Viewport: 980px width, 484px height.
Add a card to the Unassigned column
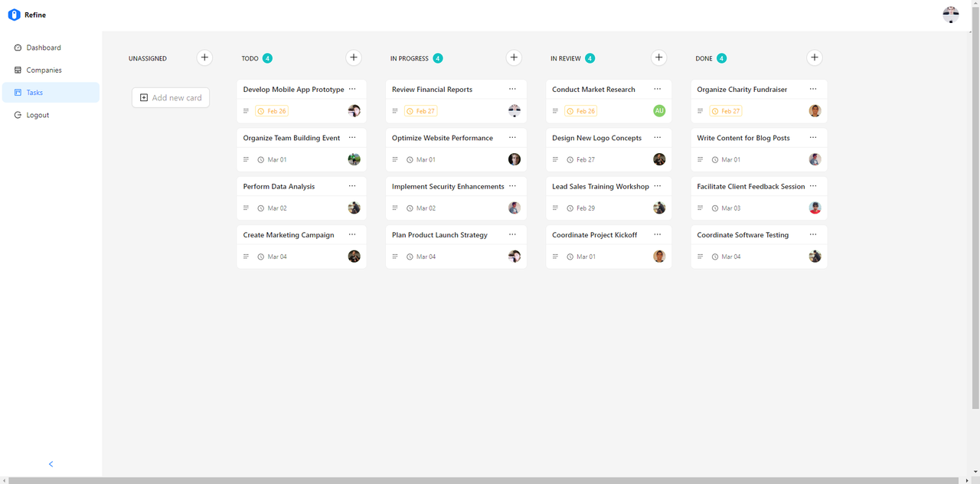point(204,57)
